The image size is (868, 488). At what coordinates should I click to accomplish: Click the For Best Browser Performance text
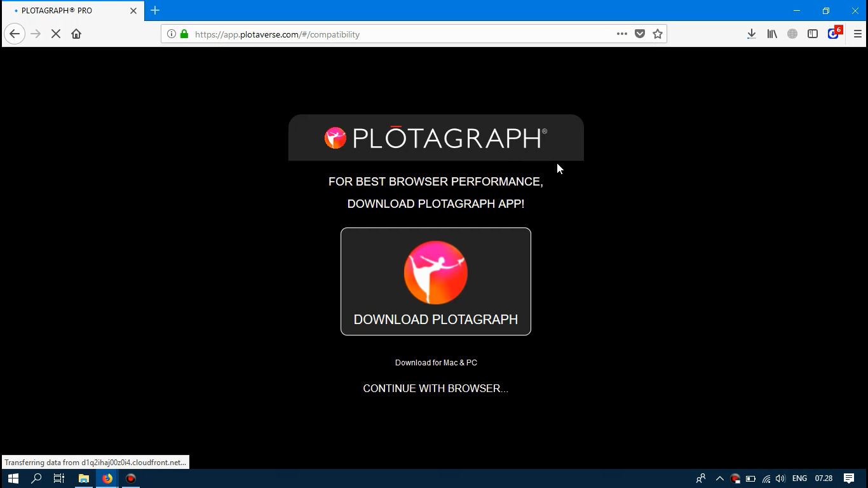[436, 182]
